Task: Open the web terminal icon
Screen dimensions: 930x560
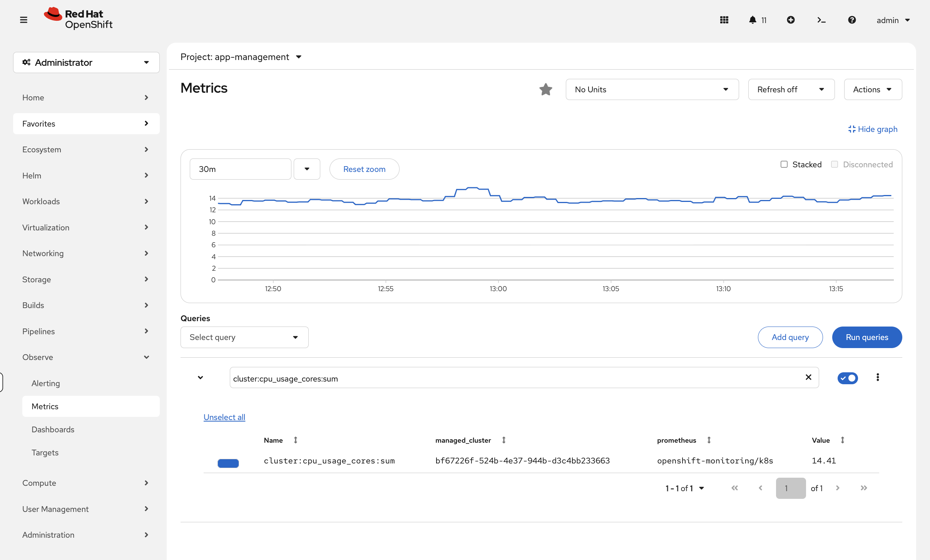Action: click(x=821, y=20)
